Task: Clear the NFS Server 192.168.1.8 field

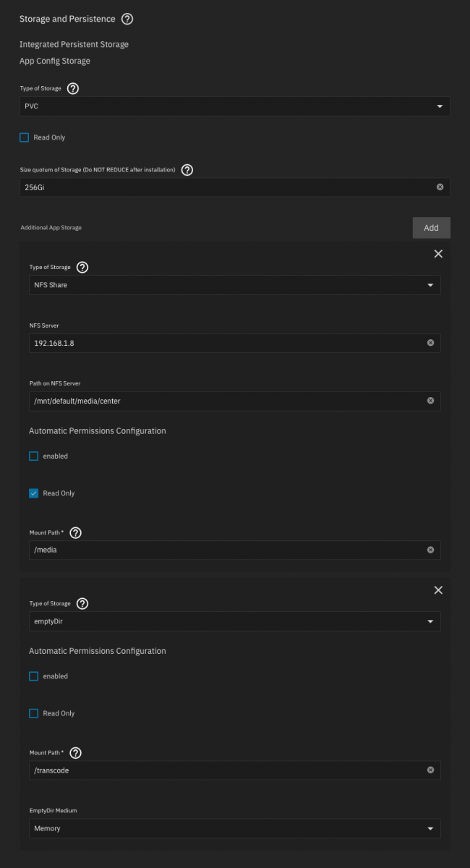Action: pos(430,343)
